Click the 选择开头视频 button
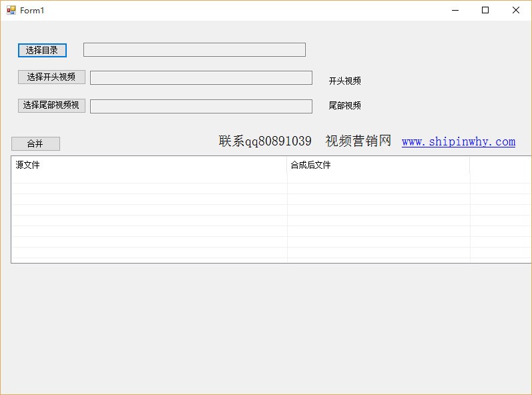Viewport: 532px width, 395px height. (51, 77)
